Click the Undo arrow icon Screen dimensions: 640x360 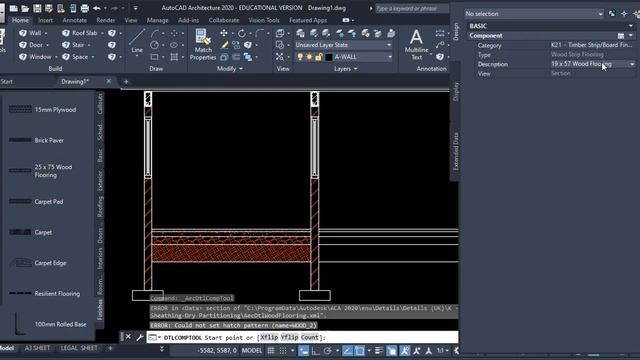pyautogui.click(x=97, y=8)
